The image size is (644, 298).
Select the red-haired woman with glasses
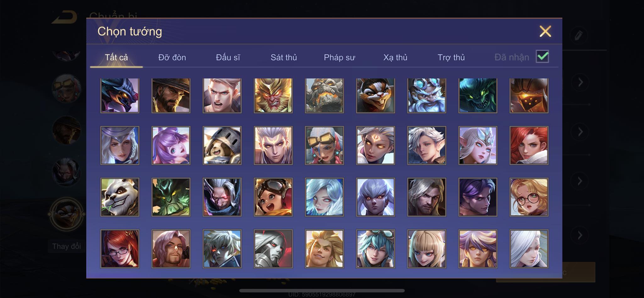(120, 249)
